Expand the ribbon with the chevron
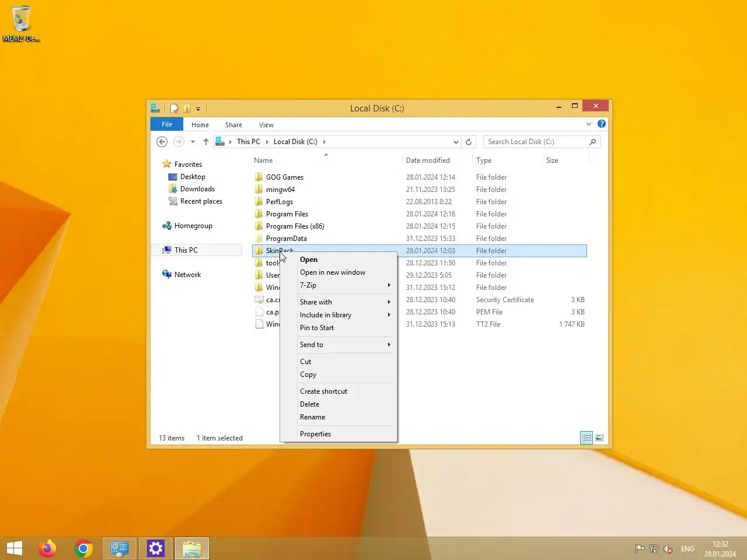Screen dimensions: 747x560 [x=588, y=124]
